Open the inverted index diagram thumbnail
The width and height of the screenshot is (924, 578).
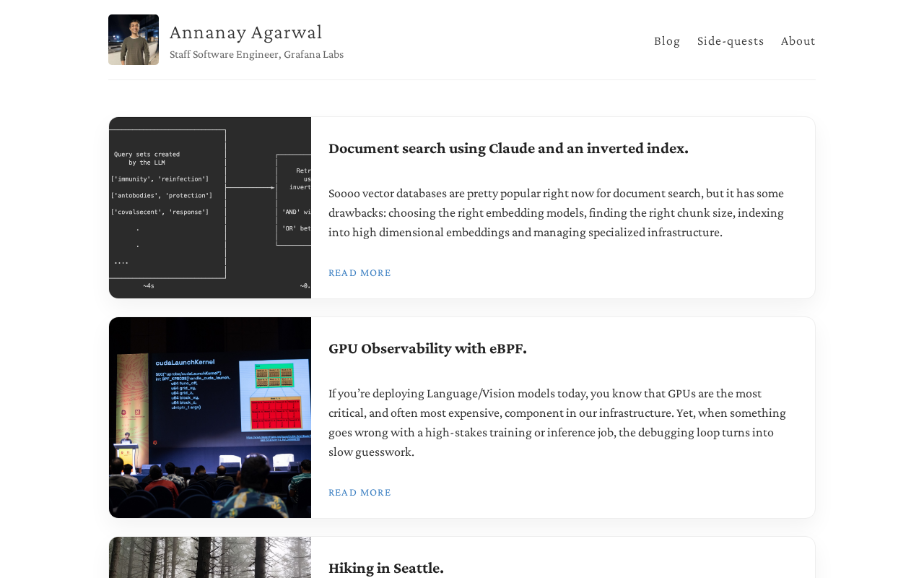[x=210, y=207]
